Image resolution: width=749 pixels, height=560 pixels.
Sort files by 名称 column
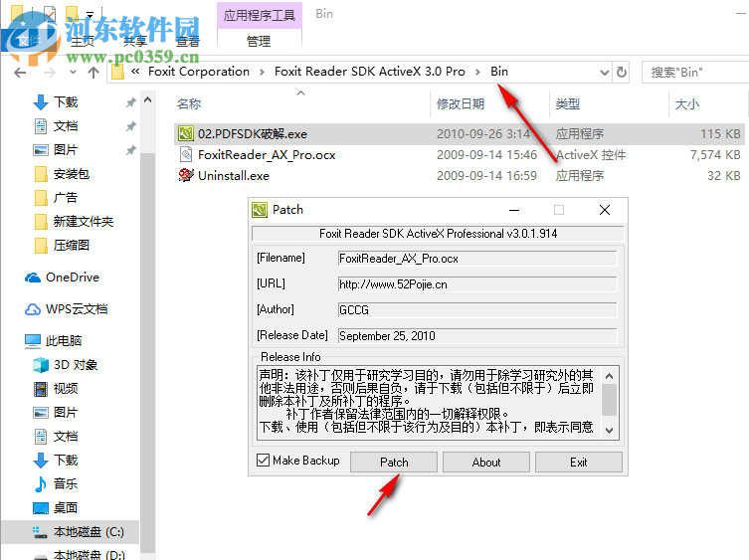189,103
